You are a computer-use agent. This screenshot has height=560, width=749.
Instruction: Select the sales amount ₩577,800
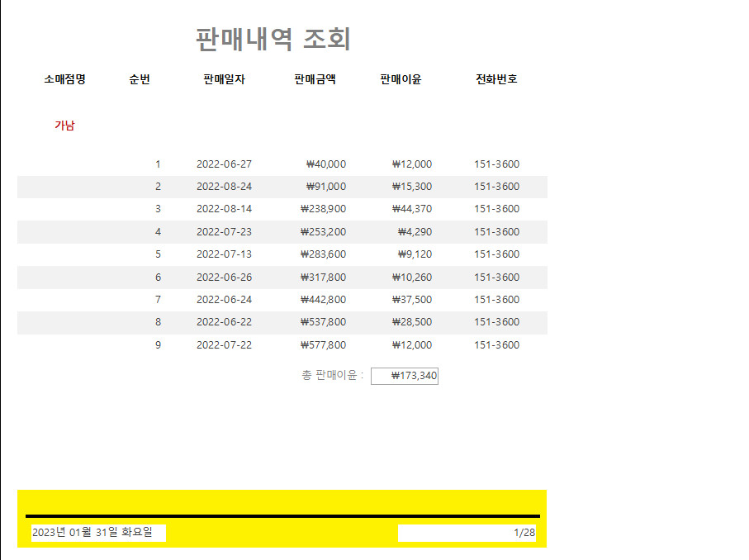[323, 345]
